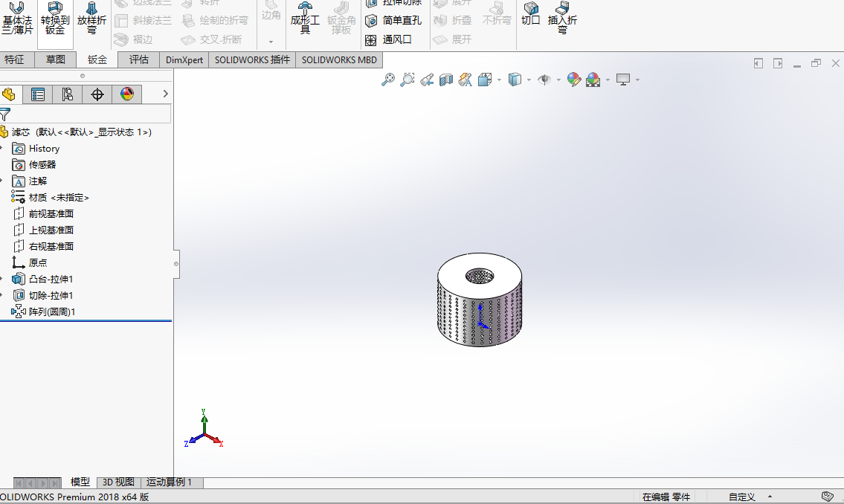Open DisplayManager color ball tab
The width and height of the screenshot is (844, 504).
127,94
